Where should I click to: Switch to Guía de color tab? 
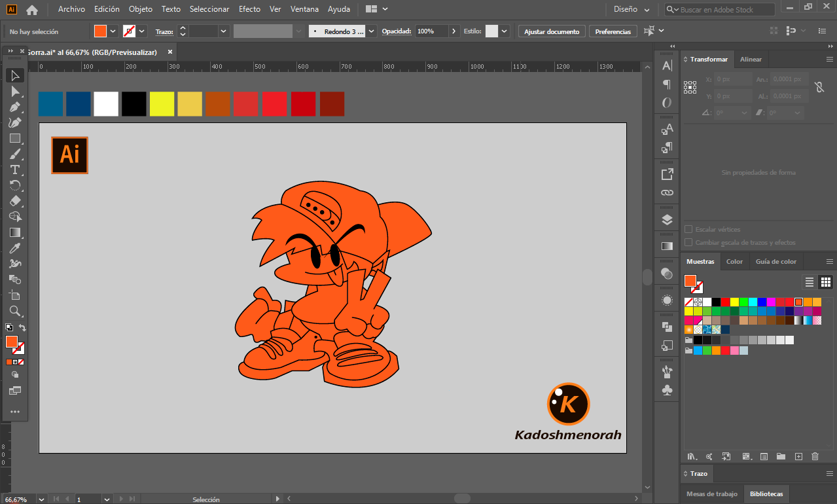(776, 261)
